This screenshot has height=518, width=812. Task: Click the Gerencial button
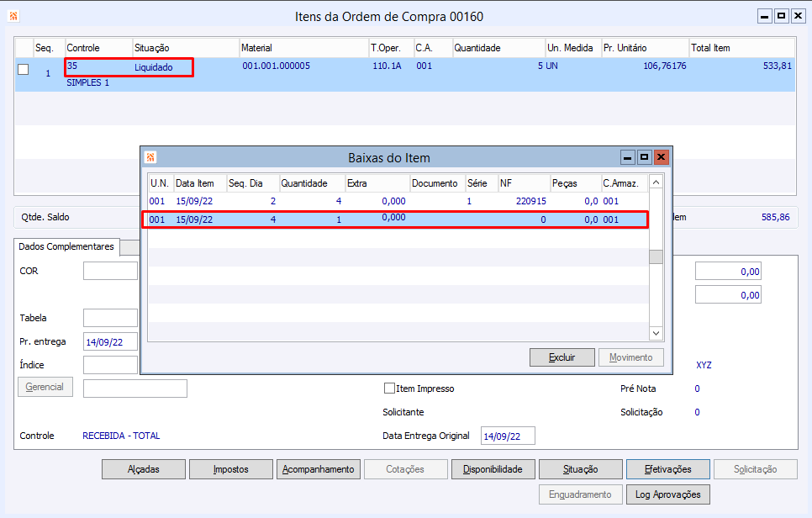coord(45,387)
